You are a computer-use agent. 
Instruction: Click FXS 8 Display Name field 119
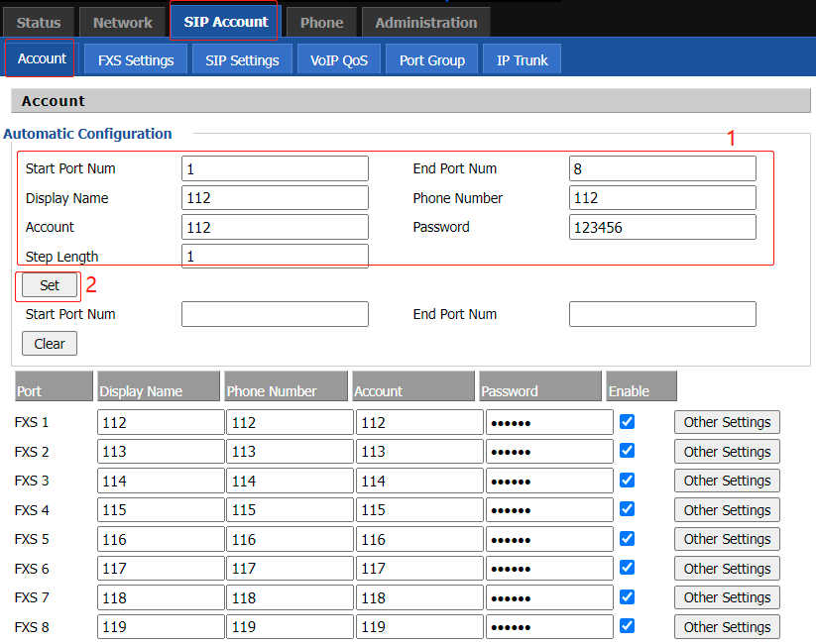click(x=161, y=627)
